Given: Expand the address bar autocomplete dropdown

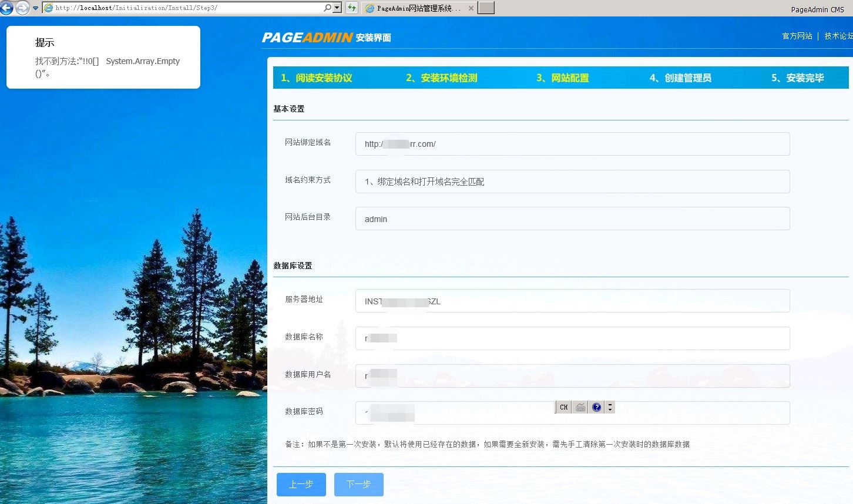Looking at the screenshot, I should (x=337, y=8).
